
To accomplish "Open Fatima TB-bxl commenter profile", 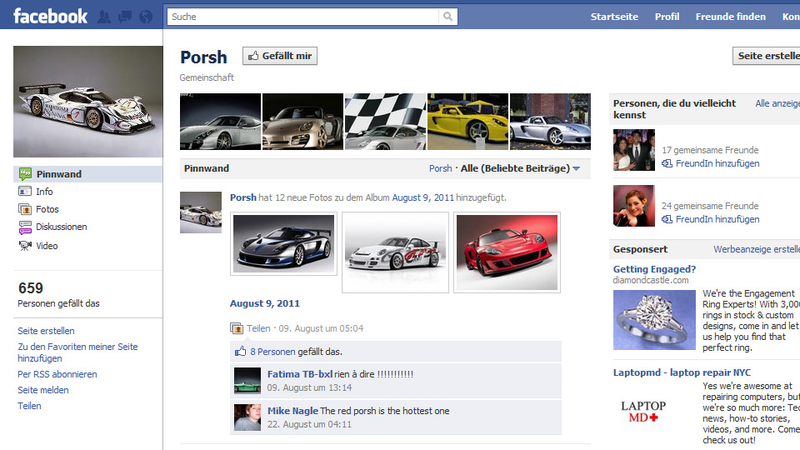I will [x=300, y=374].
